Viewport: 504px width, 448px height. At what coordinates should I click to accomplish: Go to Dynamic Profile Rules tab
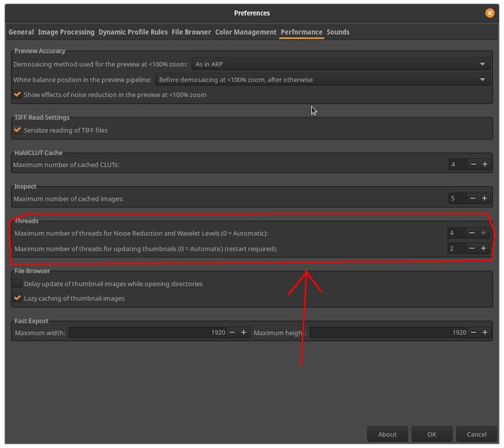point(133,32)
